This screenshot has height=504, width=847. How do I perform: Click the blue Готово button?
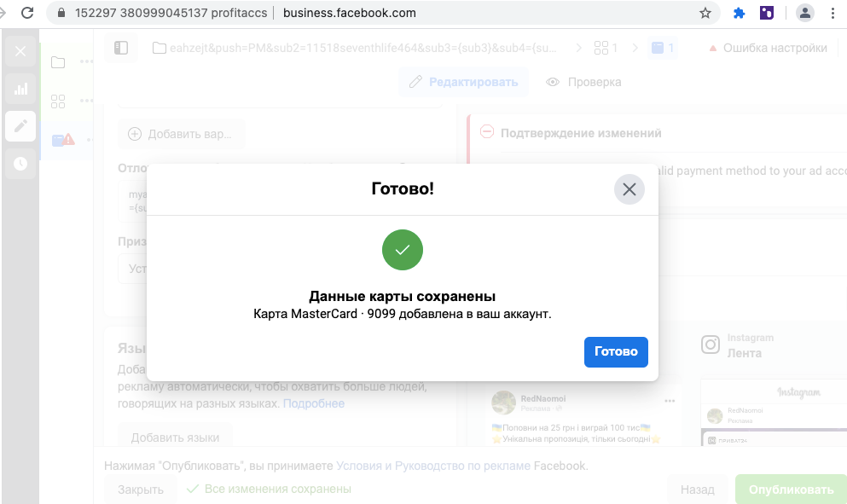tap(616, 351)
